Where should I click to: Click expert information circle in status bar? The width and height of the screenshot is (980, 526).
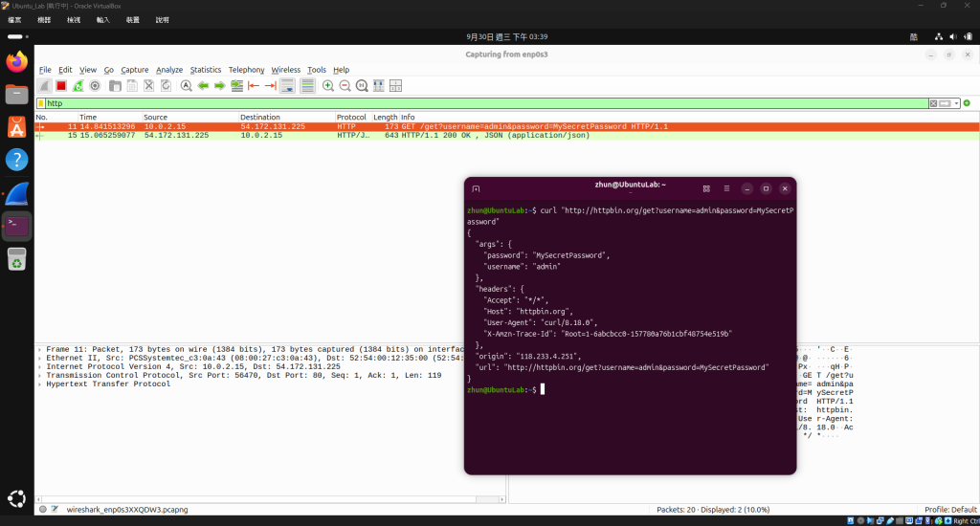tap(42, 510)
